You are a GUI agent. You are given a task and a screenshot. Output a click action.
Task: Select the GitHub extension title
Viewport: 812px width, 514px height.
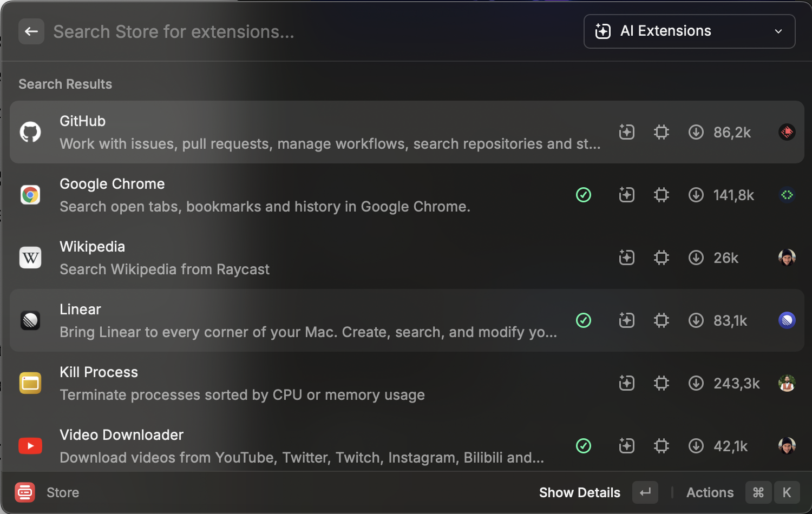pyautogui.click(x=82, y=121)
